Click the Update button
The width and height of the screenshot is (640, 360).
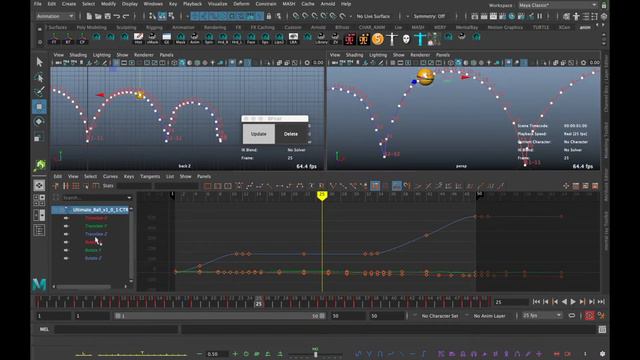(258, 134)
